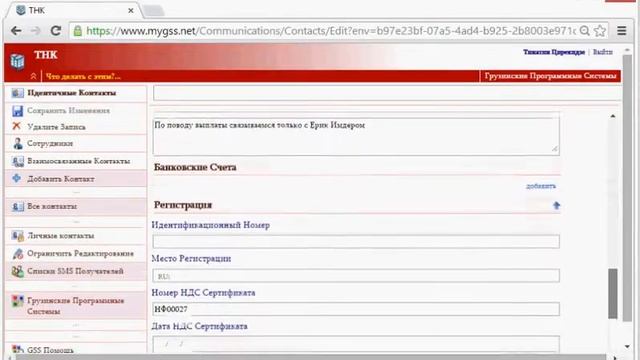Click the Дата НДС Сертификата date field

point(356,344)
